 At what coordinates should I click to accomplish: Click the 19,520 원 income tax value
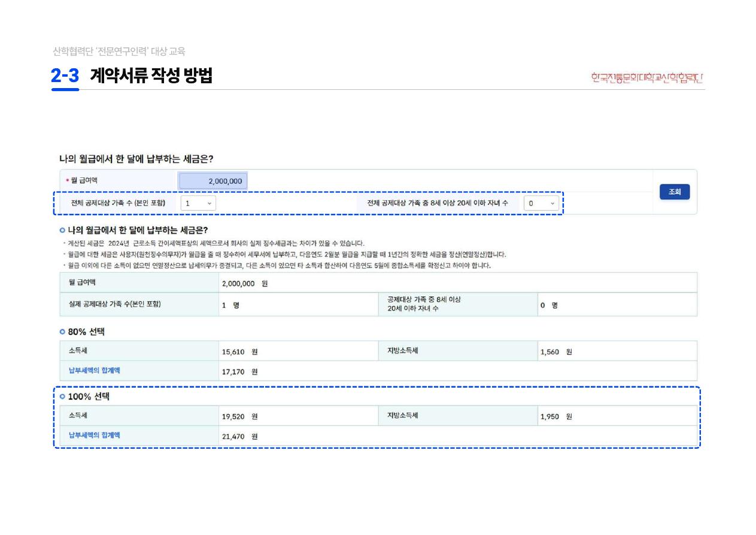(x=240, y=416)
